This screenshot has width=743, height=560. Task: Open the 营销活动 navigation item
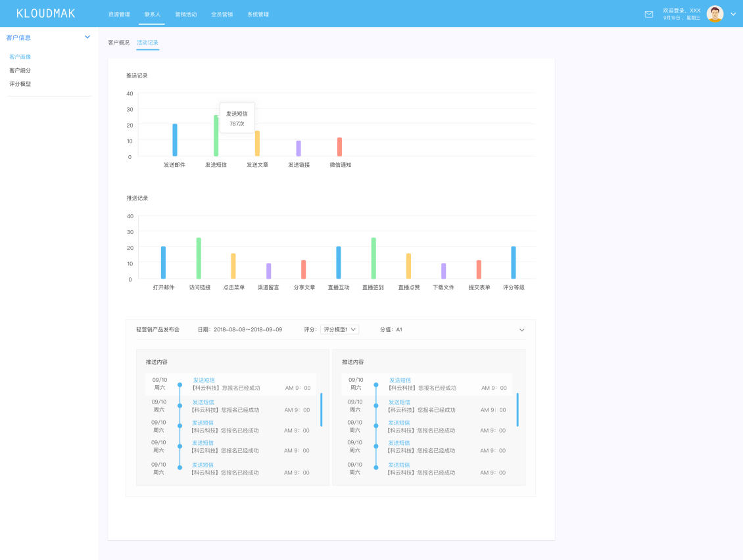185,14
